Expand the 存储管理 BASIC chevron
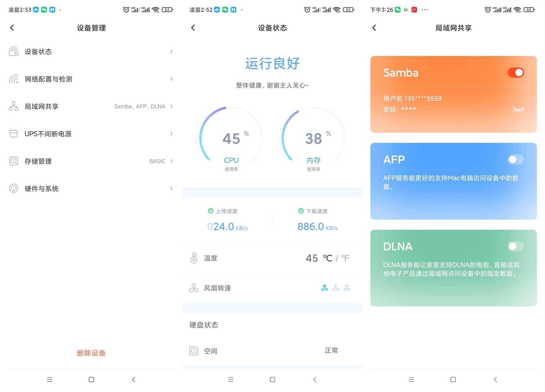Screen dimensions: 545x392 point(171,161)
